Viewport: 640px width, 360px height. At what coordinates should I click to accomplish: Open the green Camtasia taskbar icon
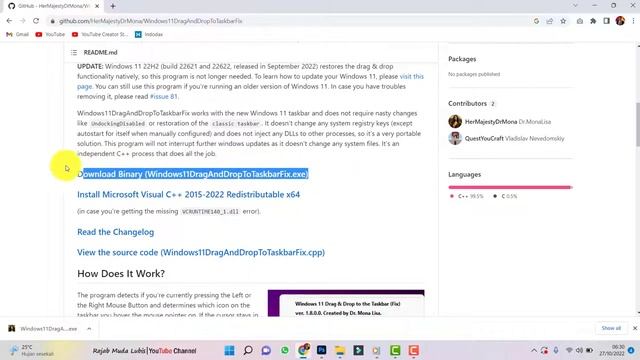[395, 350]
